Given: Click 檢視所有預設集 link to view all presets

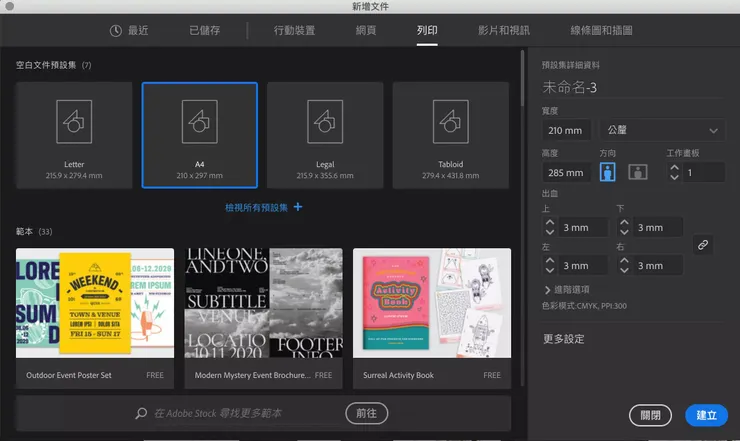Looking at the screenshot, I should click(x=256, y=207).
